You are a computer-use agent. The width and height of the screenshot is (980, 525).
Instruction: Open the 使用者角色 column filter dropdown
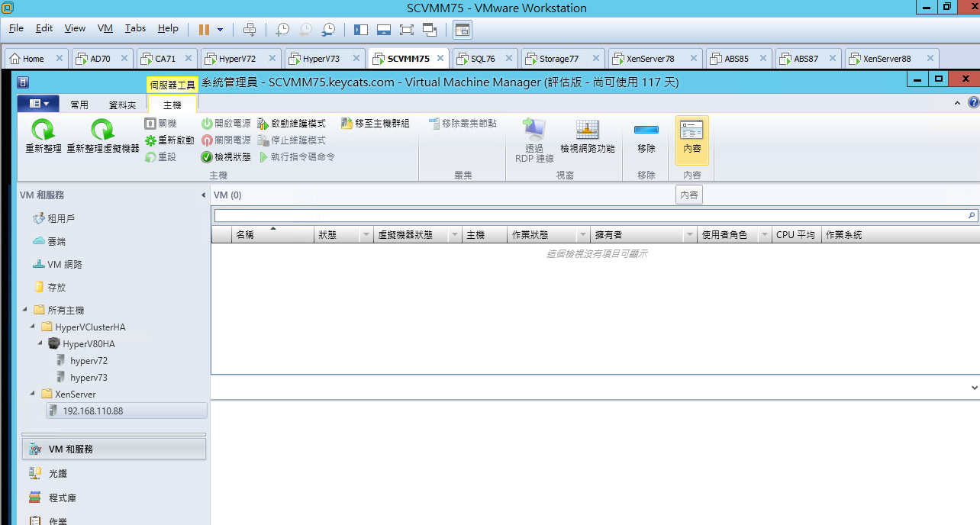tap(765, 235)
